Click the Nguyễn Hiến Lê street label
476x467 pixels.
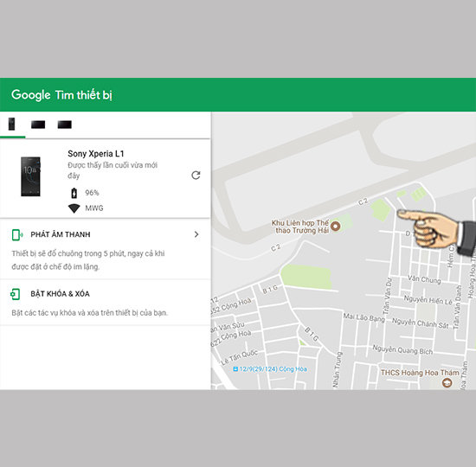point(428,300)
